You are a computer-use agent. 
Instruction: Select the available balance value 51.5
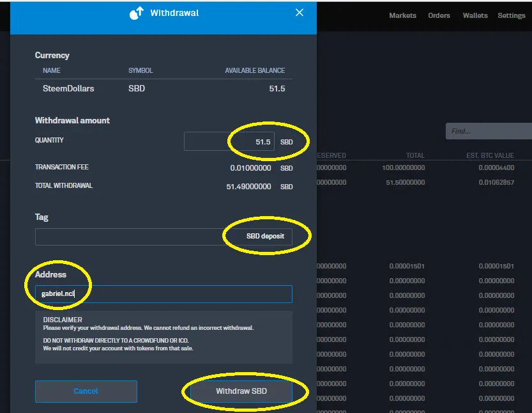pyautogui.click(x=277, y=89)
